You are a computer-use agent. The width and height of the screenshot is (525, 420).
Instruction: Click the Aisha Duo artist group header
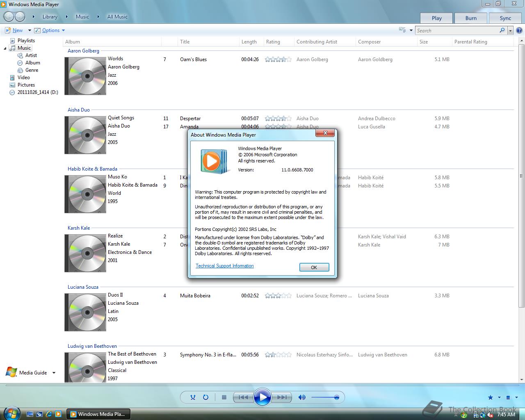[79, 110]
